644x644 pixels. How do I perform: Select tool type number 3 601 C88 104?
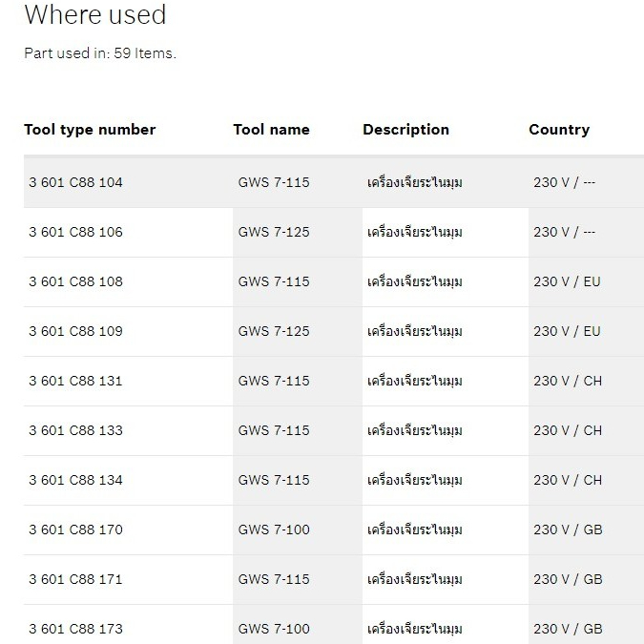pyautogui.click(x=75, y=182)
